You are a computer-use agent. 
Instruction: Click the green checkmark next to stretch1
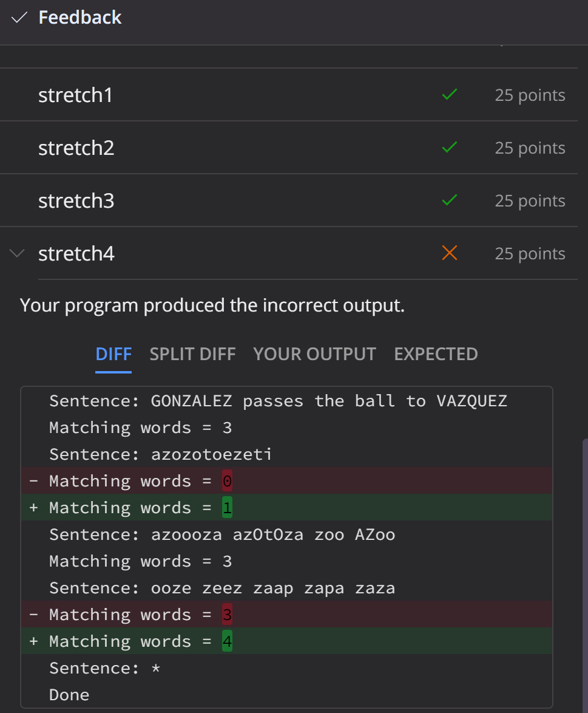point(449,95)
